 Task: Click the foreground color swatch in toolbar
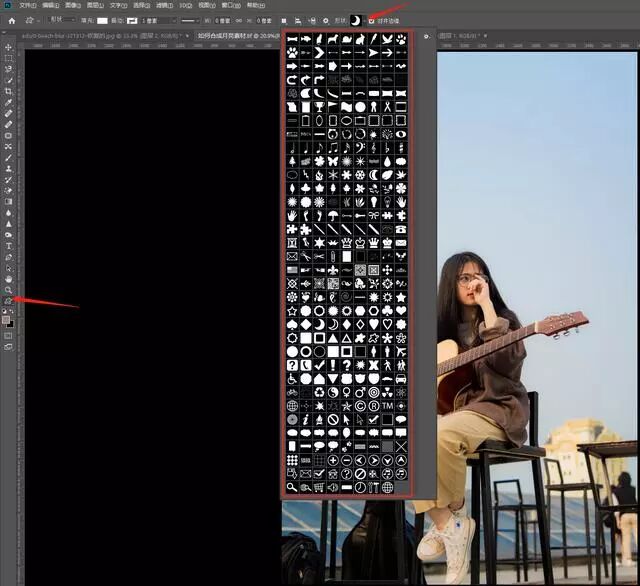click(x=6, y=320)
